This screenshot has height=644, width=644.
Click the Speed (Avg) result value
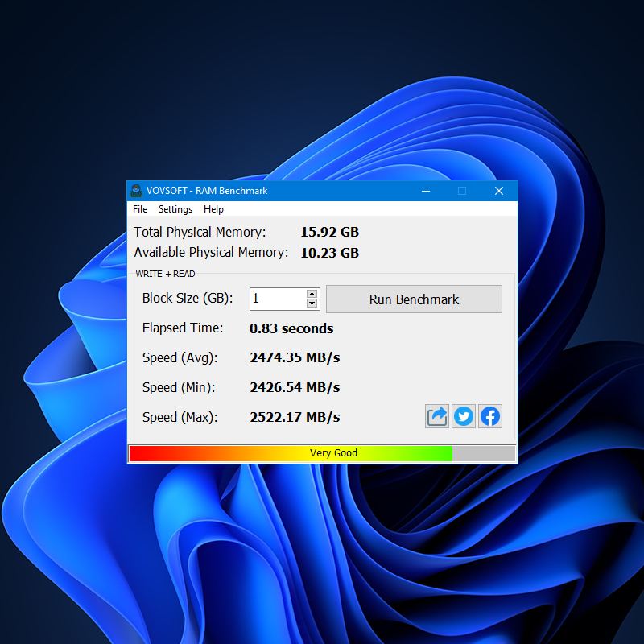295,357
